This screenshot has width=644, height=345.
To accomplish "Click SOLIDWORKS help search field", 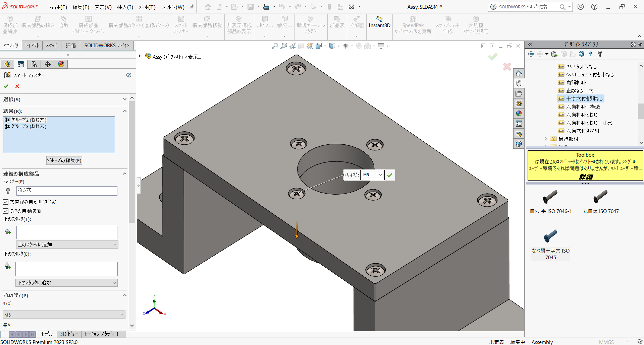I will point(528,7).
